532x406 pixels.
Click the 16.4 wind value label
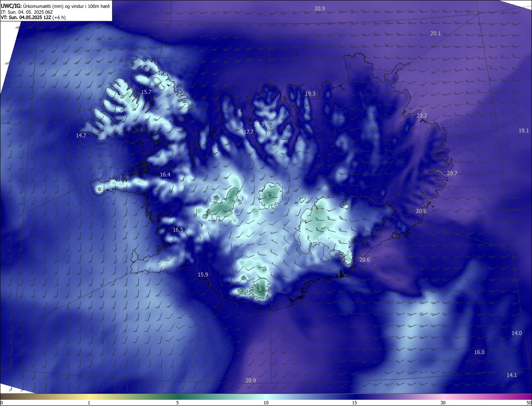coord(165,175)
